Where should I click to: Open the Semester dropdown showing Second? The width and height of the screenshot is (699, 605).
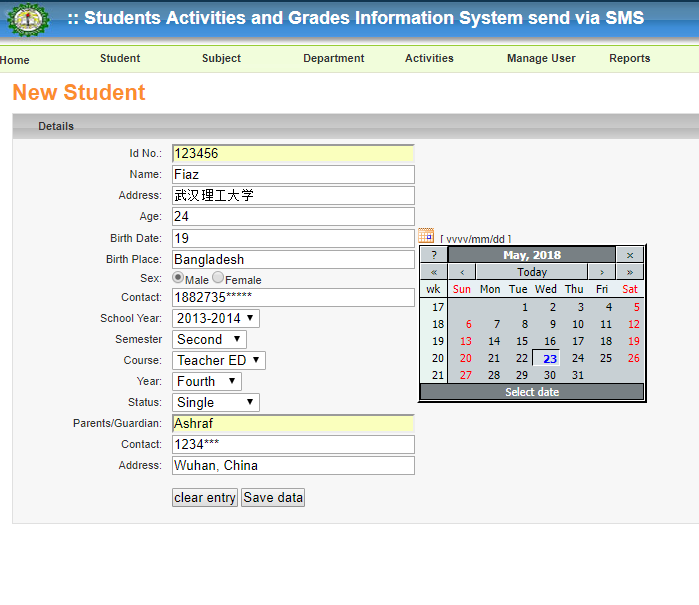point(210,339)
